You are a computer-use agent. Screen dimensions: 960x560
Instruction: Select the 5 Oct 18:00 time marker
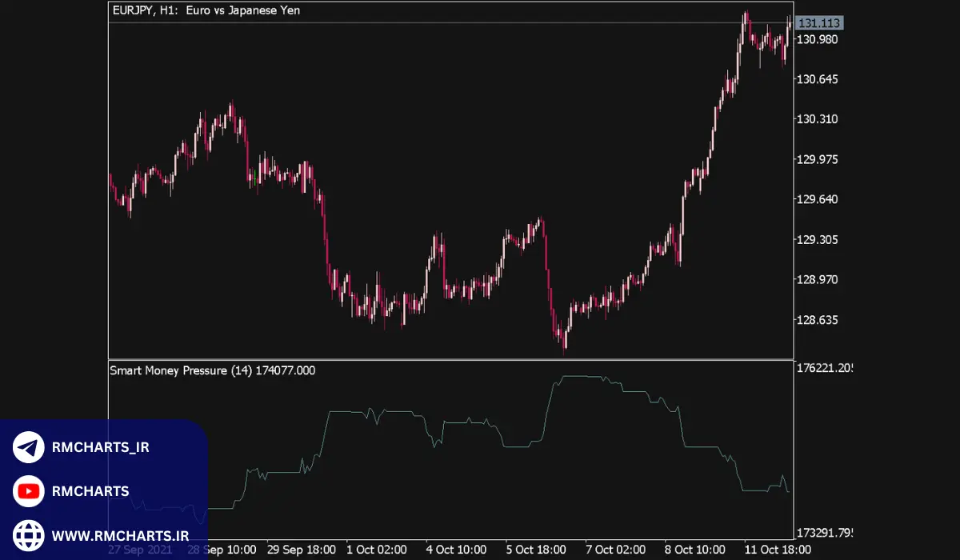(x=536, y=550)
